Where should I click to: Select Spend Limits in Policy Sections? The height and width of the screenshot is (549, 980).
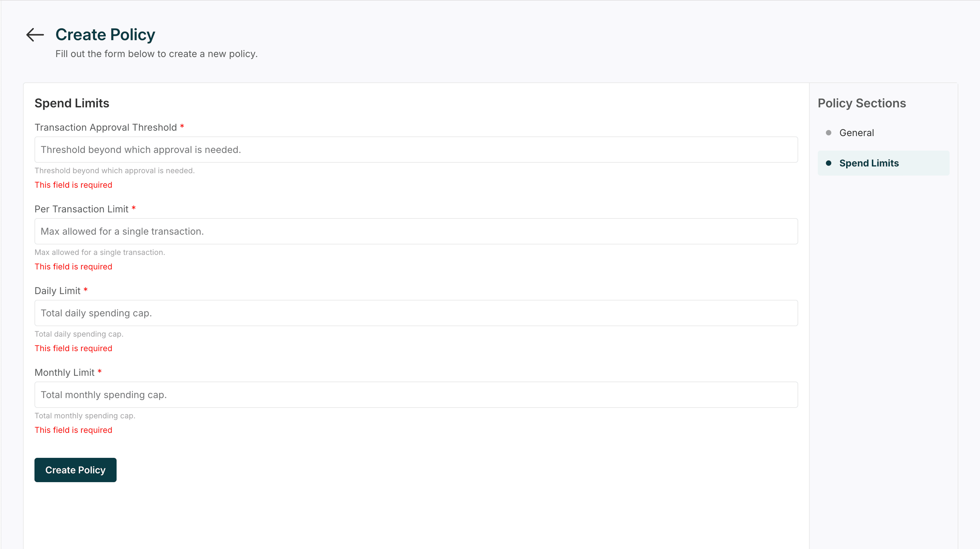click(x=869, y=163)
